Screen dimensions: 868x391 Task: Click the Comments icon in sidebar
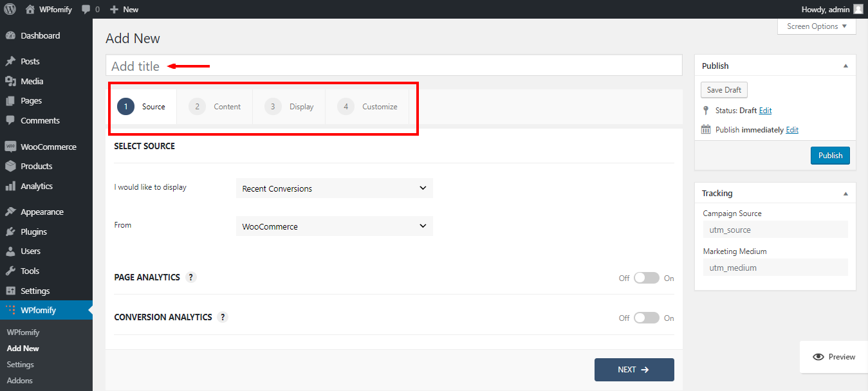[10, 120]
